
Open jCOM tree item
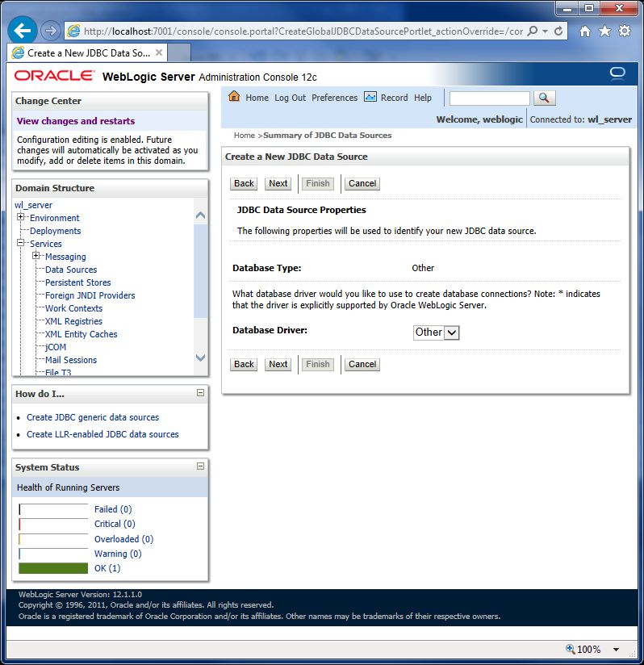(56, 347)
